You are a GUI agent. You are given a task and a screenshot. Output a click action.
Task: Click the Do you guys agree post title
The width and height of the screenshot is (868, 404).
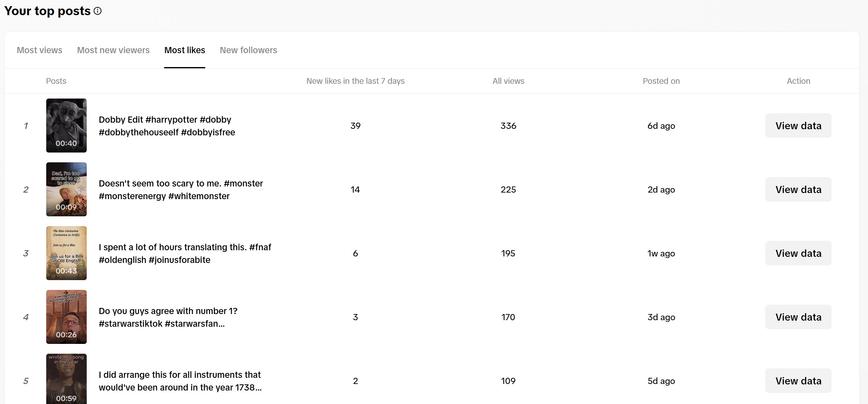[x=168, y=317]
